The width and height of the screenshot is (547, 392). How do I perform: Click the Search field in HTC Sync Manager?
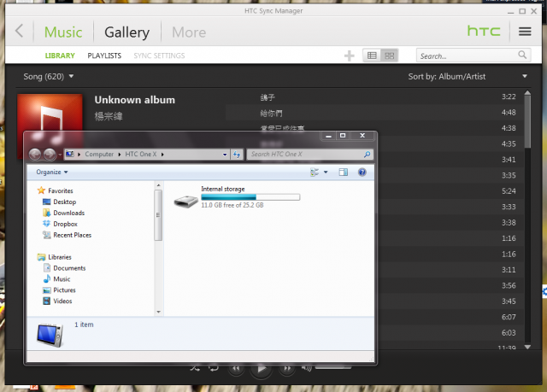473,56
